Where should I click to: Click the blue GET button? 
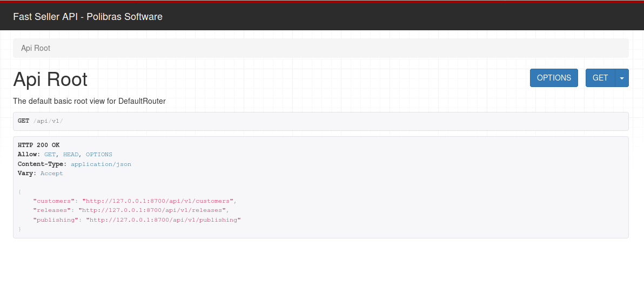point(600,78)
